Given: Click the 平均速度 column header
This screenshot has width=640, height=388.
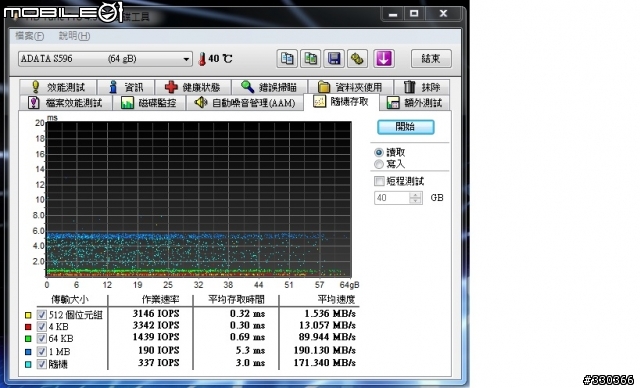Looking at the screenshot, I should click(x=336, y=300).
